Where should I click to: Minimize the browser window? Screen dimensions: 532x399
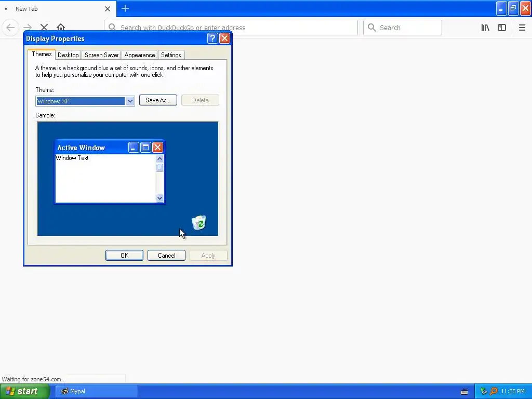click(x=501, y=8)
